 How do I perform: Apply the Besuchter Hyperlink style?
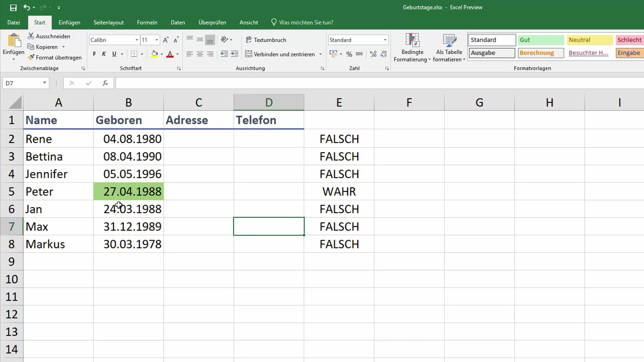click(x=590, y=53)
